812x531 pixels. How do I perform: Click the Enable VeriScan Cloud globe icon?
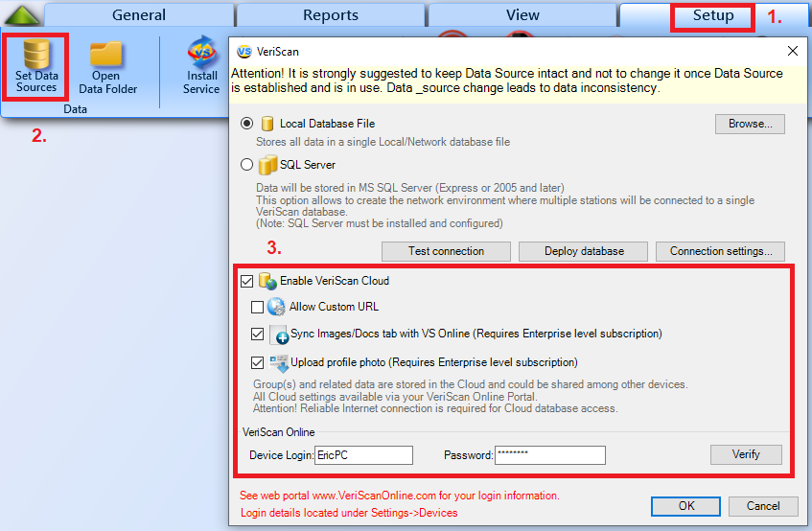[x=267, y=281]
